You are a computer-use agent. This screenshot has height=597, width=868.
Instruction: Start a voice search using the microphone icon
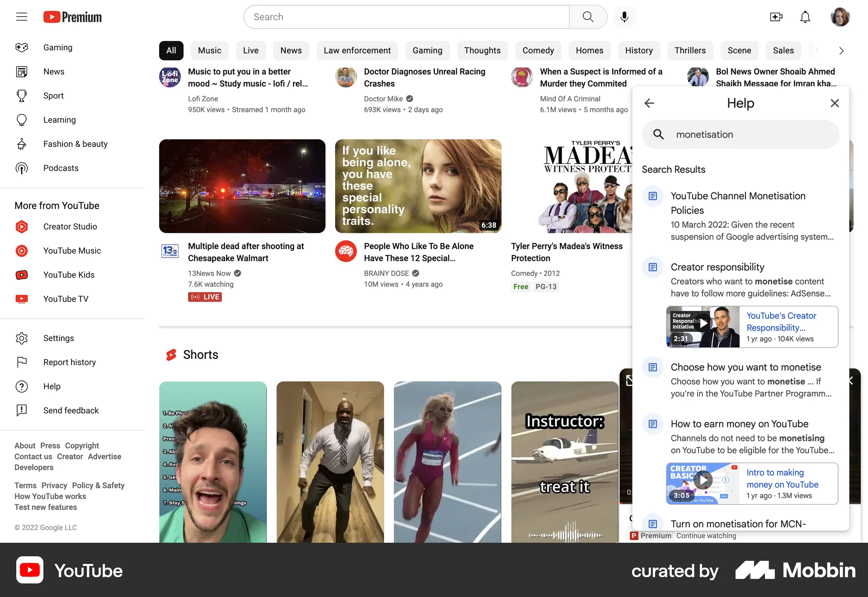coord(624,17)
